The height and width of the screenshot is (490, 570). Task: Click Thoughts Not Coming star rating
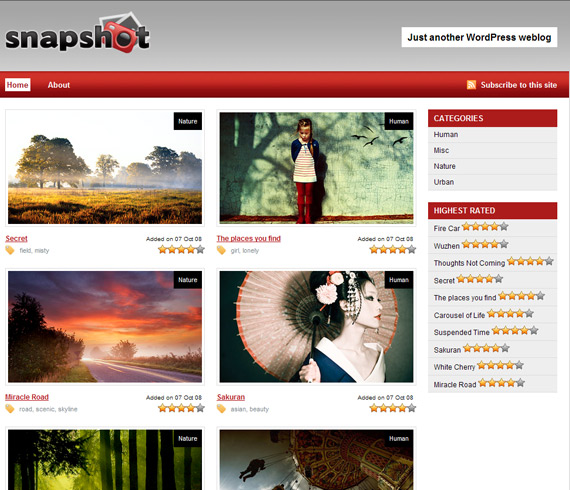[x=530, y=261]
